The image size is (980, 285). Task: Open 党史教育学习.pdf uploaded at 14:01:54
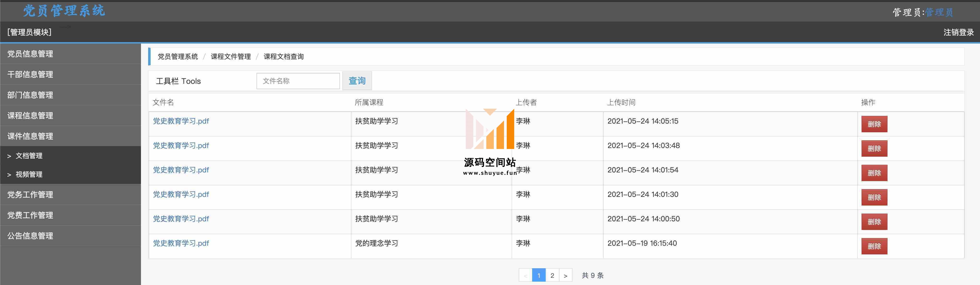[181, 170]
